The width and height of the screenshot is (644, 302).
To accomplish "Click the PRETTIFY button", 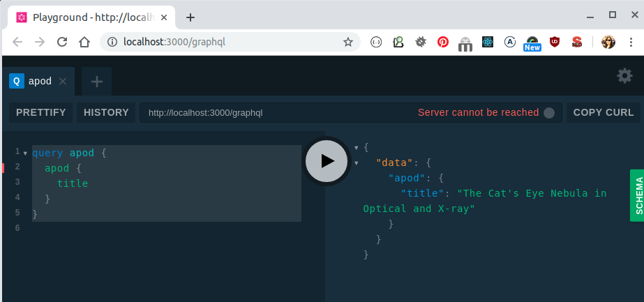I will (x=40, y=112).
